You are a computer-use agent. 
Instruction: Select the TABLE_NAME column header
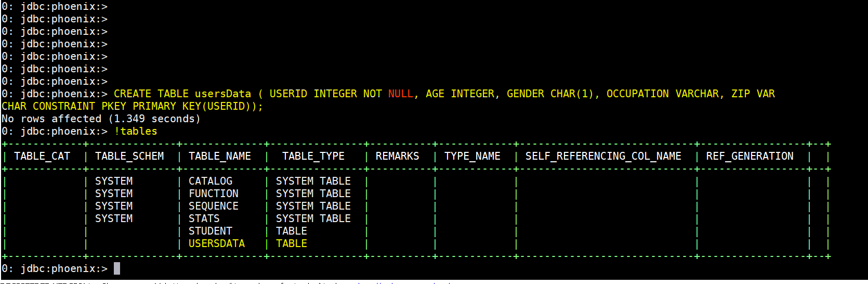tap(219, 156)
